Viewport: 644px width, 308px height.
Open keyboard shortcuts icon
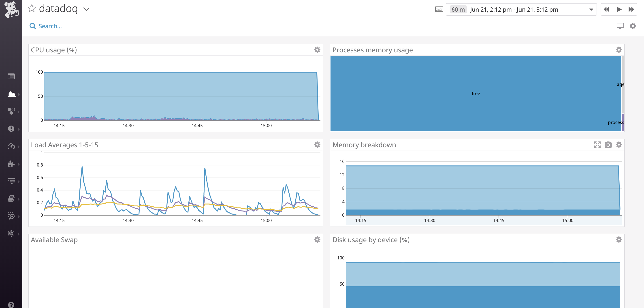click(439, 9)
